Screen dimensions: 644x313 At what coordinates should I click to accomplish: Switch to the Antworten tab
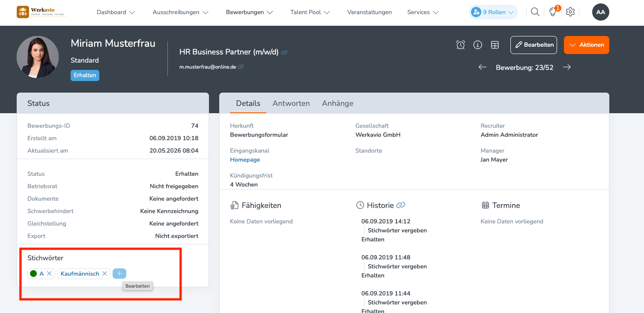coord(291,103)
